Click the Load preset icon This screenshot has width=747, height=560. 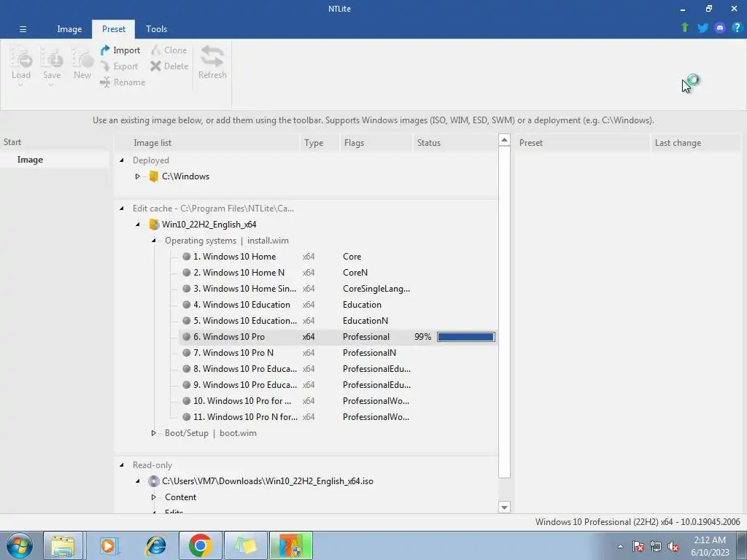pyautogui.click(x=21, y=58)
